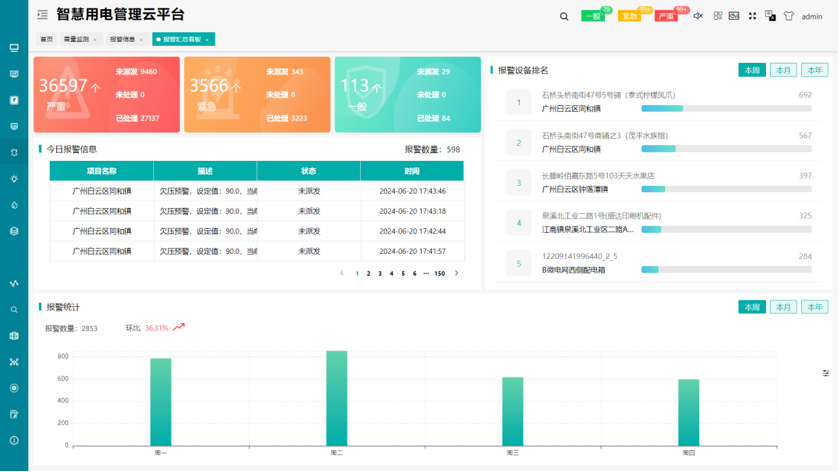Open the orange 紧急 3566 alarm card
Viewport: 839px width, 472px height.
point(257,95)
